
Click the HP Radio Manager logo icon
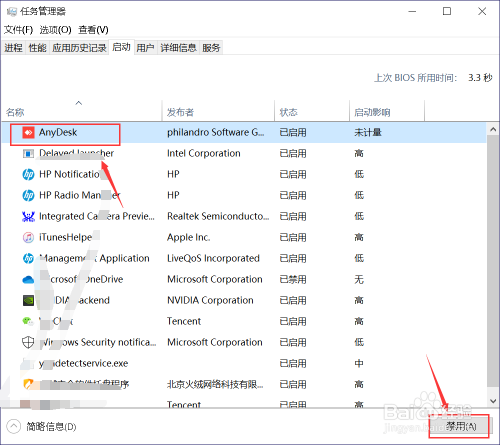(28, 195)
